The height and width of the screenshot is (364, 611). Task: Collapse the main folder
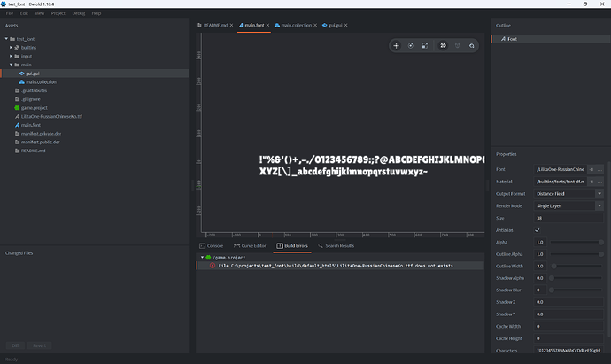[x=11, y=65]
